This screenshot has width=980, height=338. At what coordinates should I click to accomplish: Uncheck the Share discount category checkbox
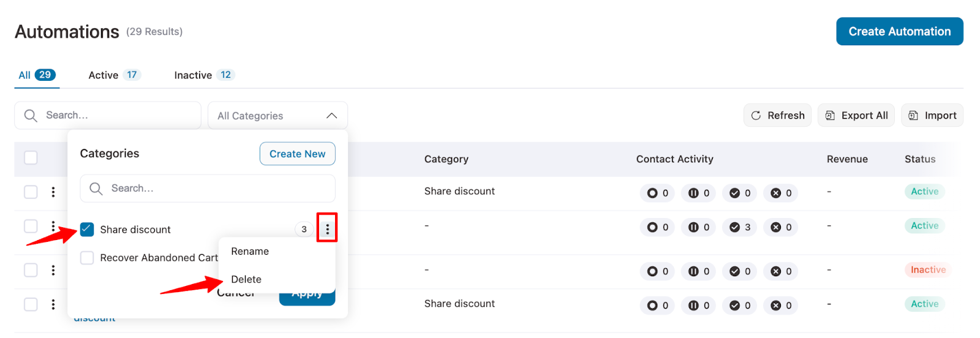[87, 230]
